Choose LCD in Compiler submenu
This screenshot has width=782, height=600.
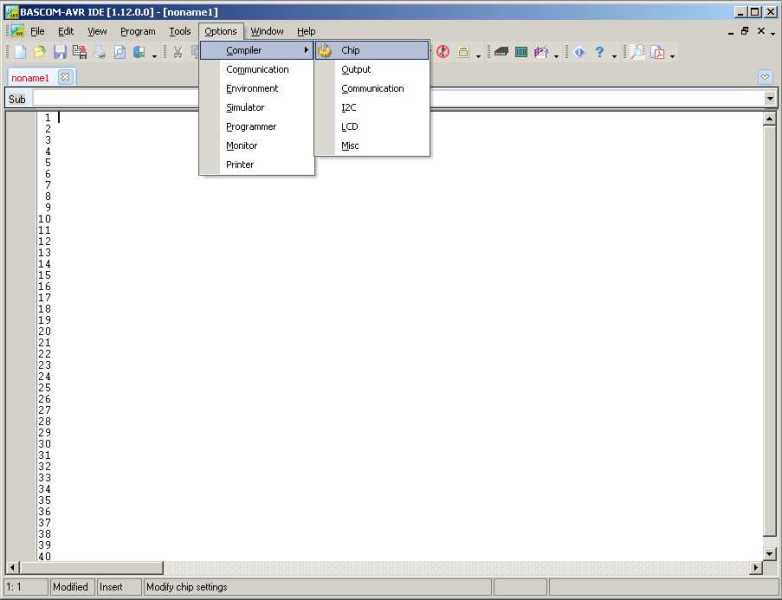point(372,127)
